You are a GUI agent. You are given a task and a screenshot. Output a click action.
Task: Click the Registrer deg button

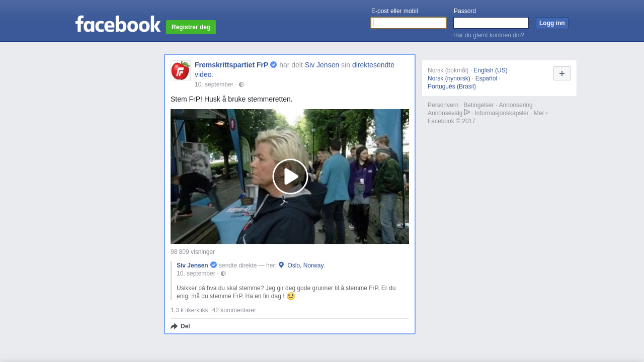tap(191, 27)
